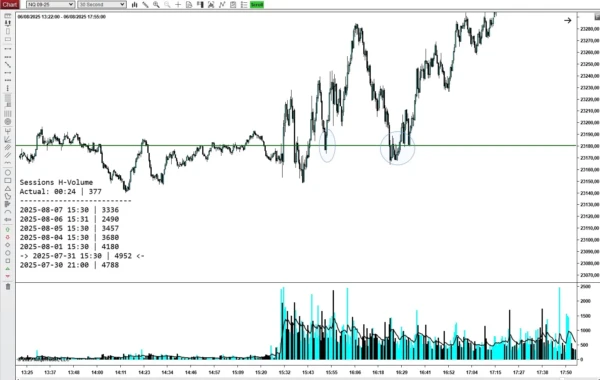Click the right arrow at chart corner
Viewport: 600px width, 380px height.
click(567, 20)
